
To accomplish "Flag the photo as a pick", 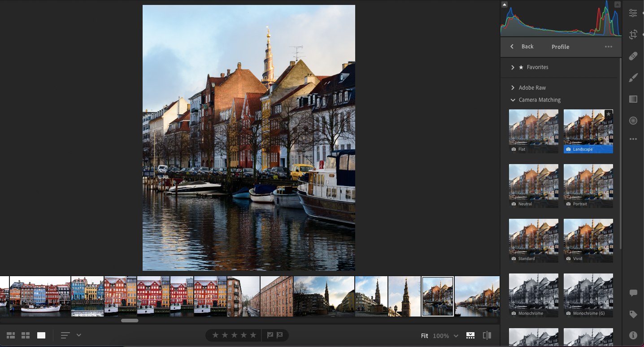I will (270, 335).
